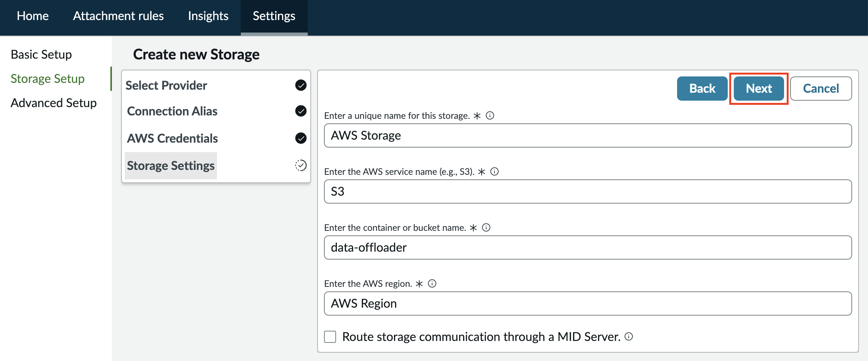Go to AWS Credentials step
Screen dimensions: 868x361
(172, 138)
